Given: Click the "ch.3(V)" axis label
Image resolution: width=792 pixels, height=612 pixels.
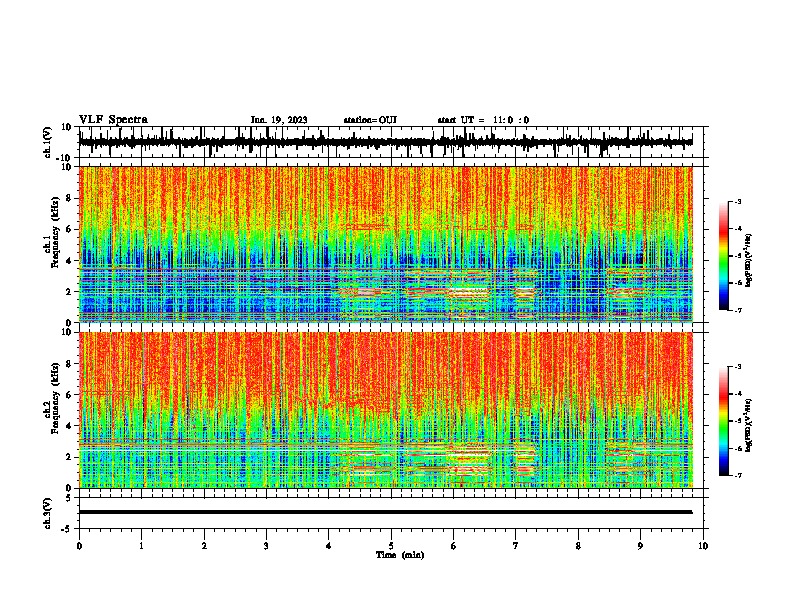Looking at the screenshot, I should 48,513.
